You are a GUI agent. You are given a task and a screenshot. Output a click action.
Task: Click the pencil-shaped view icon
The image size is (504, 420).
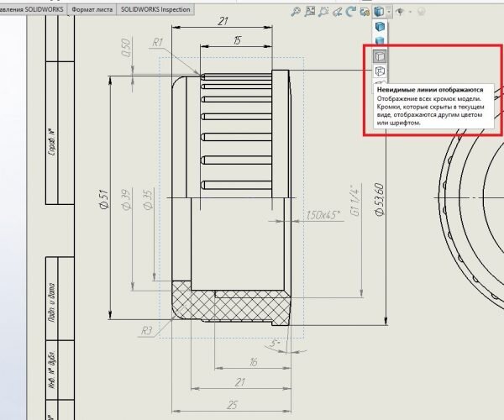[337, 12]
